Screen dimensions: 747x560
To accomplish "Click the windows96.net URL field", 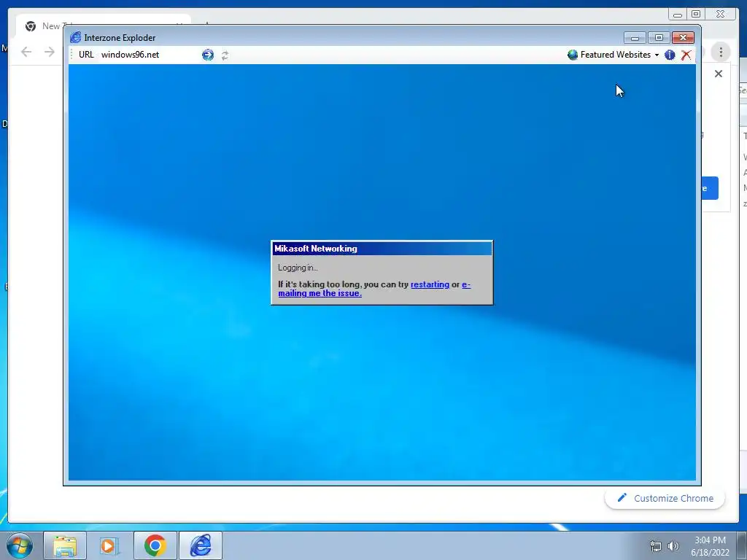I will coord(150,55).
